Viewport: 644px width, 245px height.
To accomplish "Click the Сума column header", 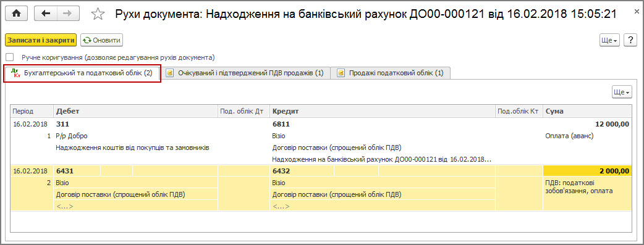I will pyautogui.click(x=587, y=111).
